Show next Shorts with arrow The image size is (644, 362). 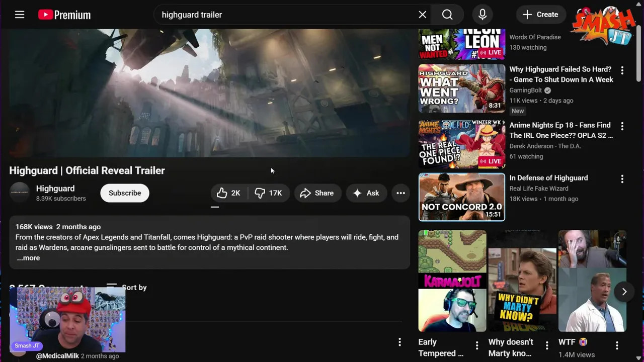[624, 292]
